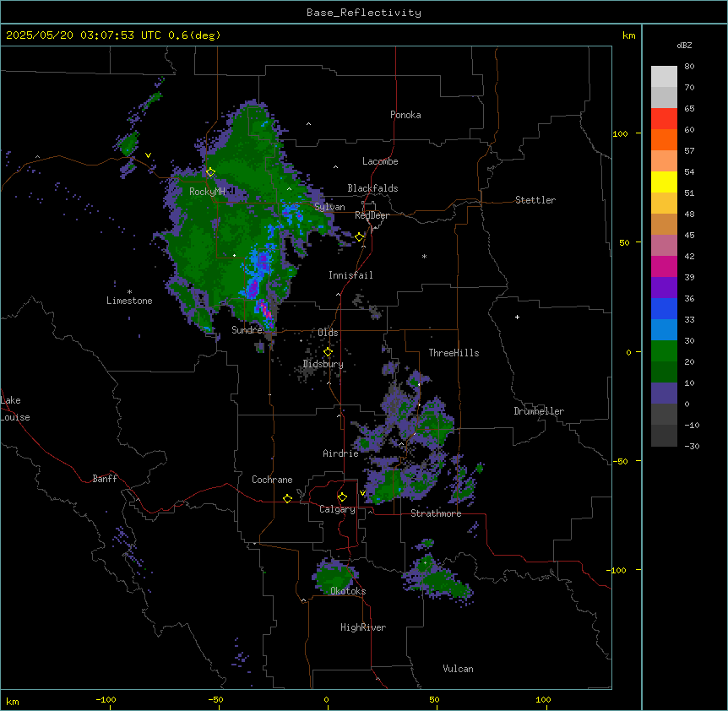The width and height of the screenshot is (728, 711).
Task: Click the Ponoka city label
Action: [405, 115]
